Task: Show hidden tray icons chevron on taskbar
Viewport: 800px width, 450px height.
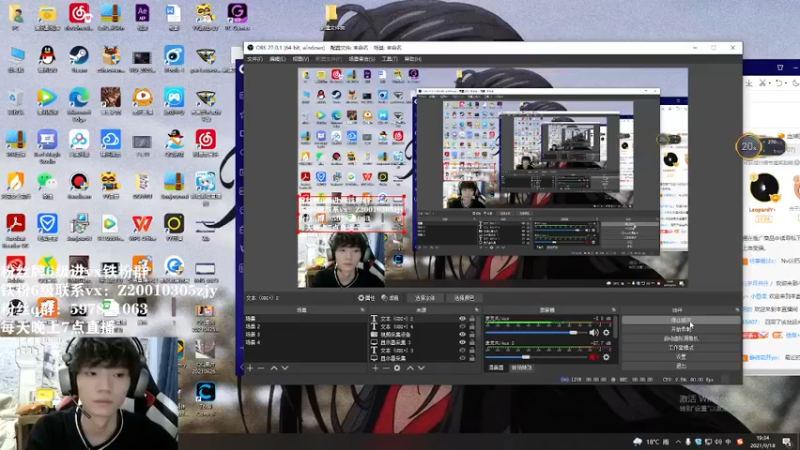Action: (x=678, y=442)
